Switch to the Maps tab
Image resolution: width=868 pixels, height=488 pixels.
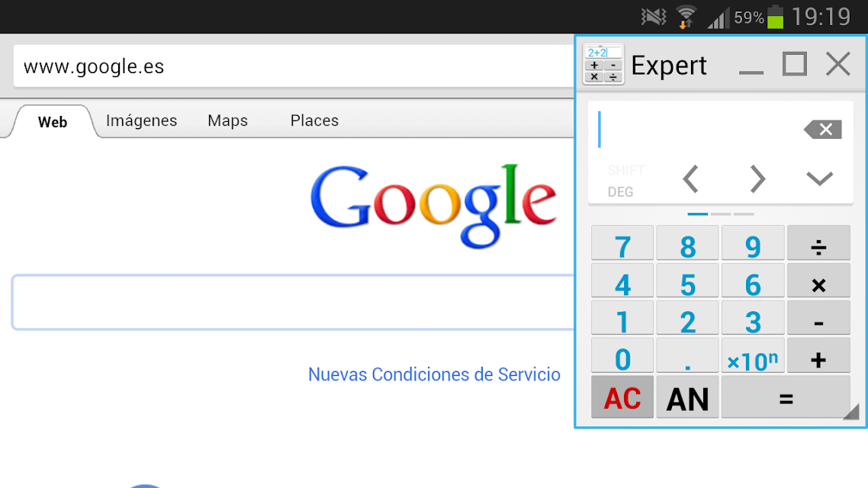[227, 120]
